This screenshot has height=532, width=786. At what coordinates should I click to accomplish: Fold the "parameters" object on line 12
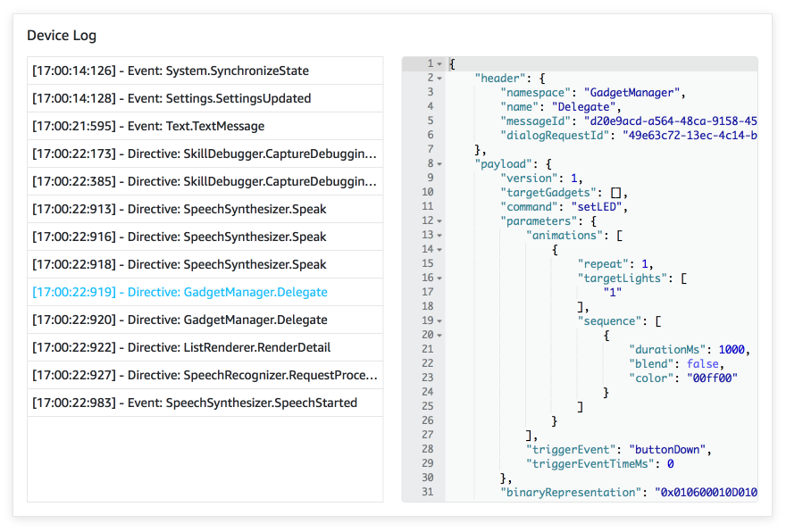coord(440,220)
